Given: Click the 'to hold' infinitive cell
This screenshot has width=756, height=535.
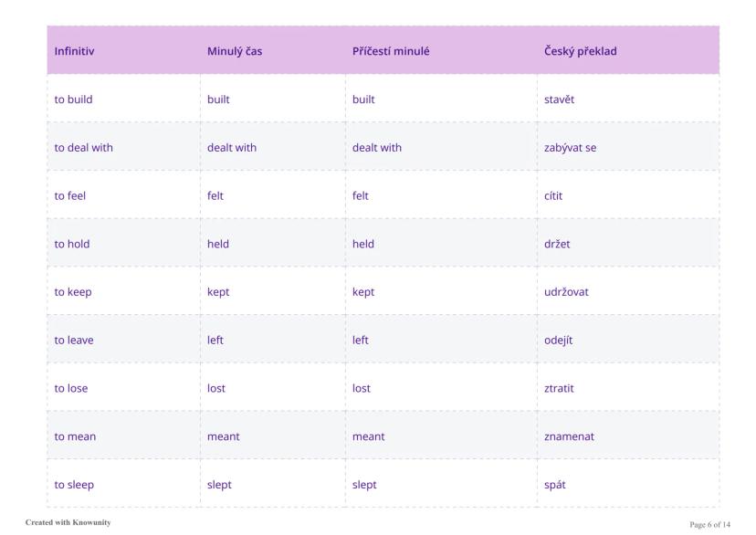Looking at the screenshot, I should pyautogui.click(x=72, y=244).
